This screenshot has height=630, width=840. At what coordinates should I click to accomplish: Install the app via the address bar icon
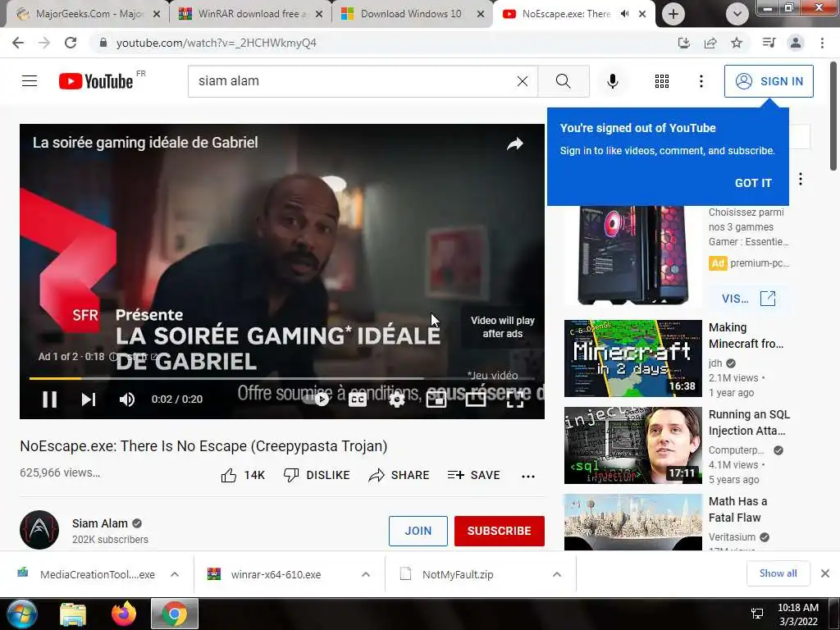point(683,43)
